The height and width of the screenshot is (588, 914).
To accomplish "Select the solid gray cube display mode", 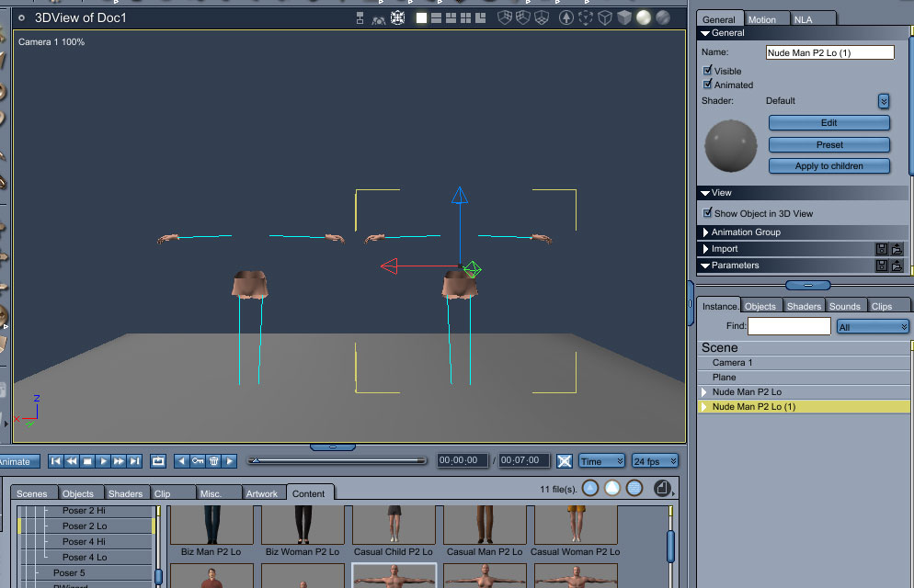I will coord(624,17).
